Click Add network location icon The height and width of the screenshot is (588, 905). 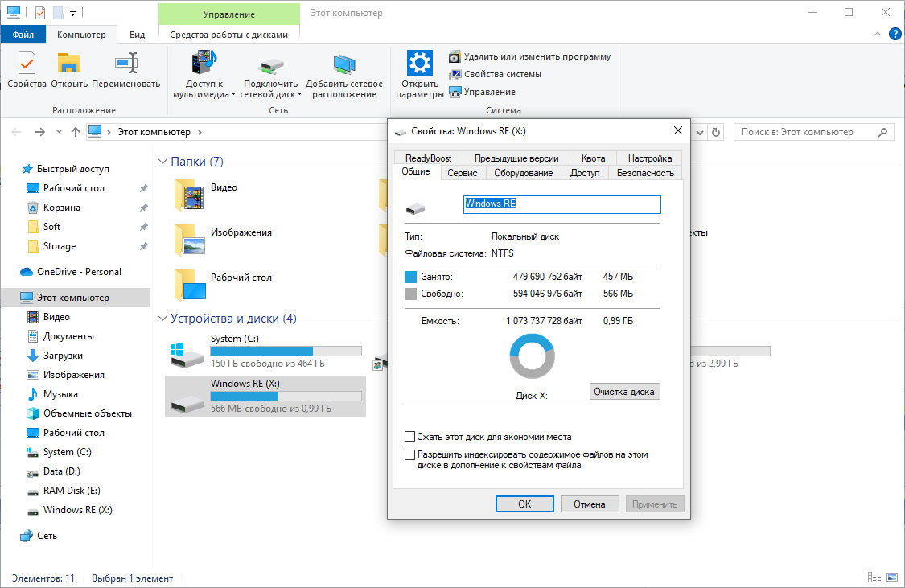click(344, 74)
